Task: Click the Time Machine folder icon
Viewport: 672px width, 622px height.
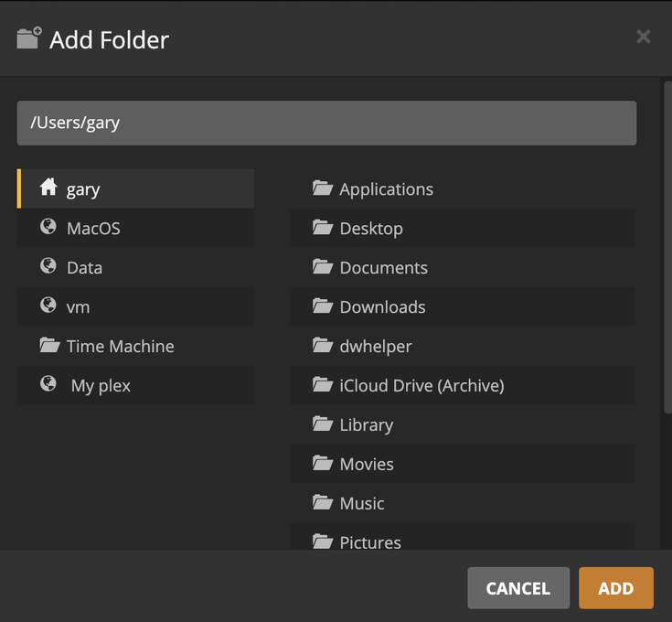Action: click(49, 346)
